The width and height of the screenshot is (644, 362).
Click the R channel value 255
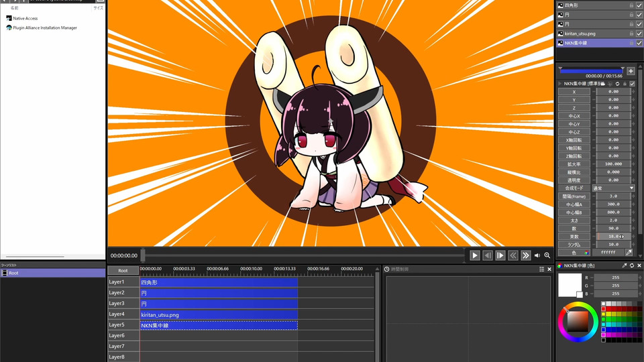point(616,278)
